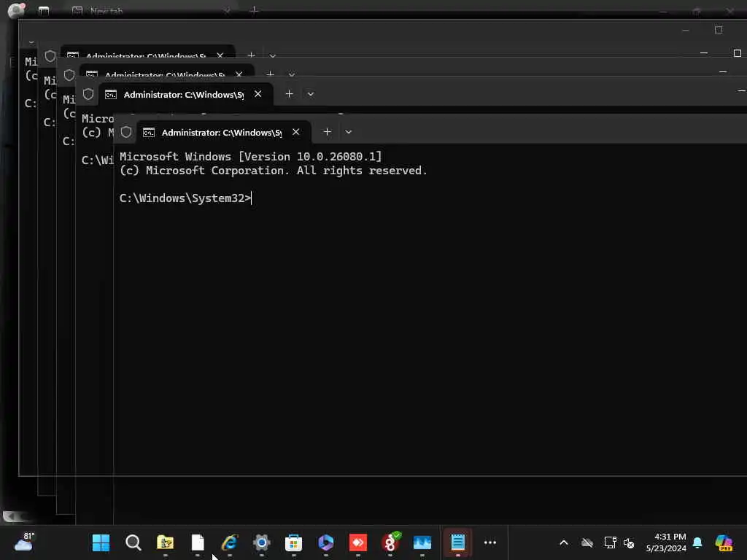This screenshot has width=747, height=560.
Task: Minimize the third-from-front terminal window
Action: 723,72
